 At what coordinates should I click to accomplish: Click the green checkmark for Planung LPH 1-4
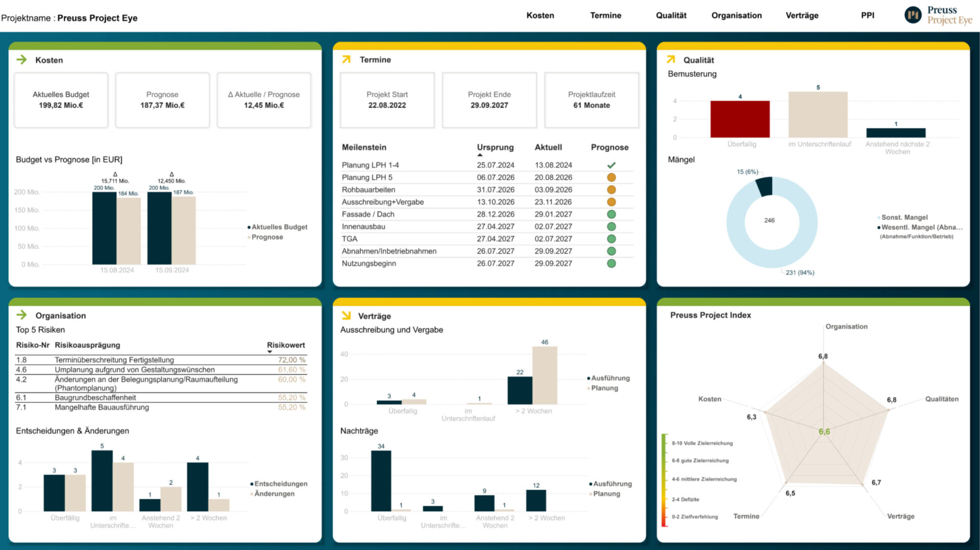tap(611, 165)
